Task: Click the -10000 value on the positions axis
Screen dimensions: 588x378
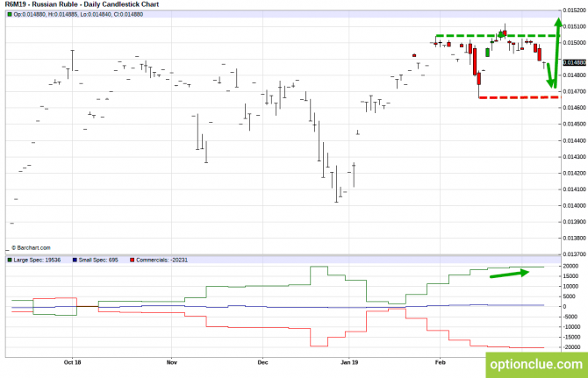Action: click(571, 327)
